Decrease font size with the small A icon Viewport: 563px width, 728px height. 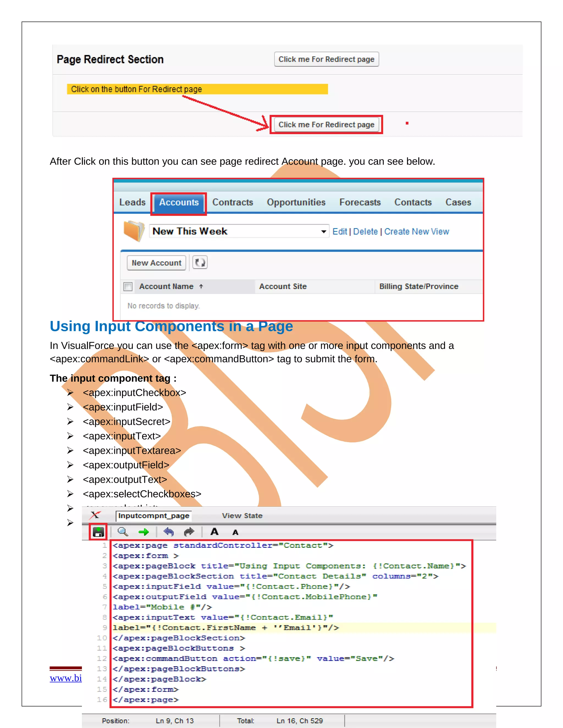[x=236, y=533]
